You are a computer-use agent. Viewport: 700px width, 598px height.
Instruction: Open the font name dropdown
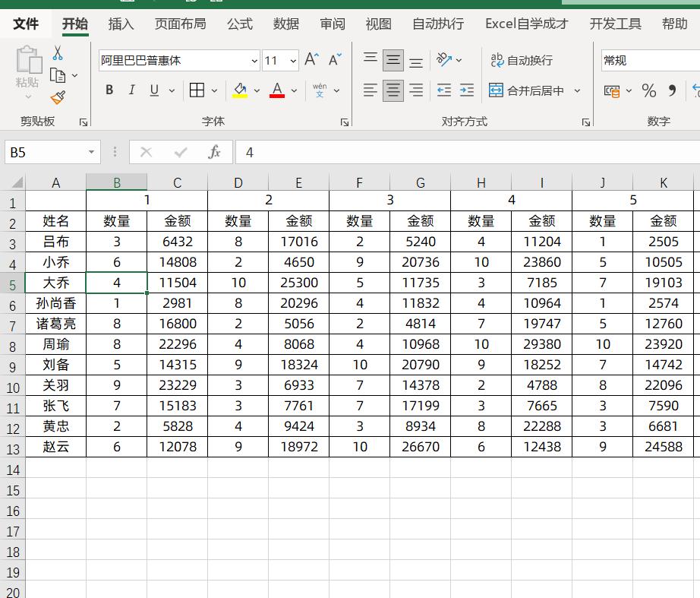point(254,60)
